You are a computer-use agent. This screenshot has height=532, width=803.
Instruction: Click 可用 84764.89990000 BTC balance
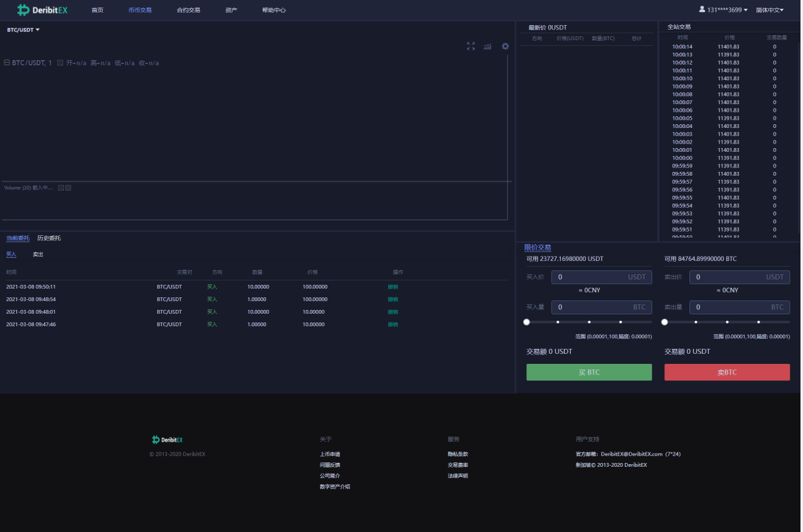pyautogui.click(x=701, y=258)
